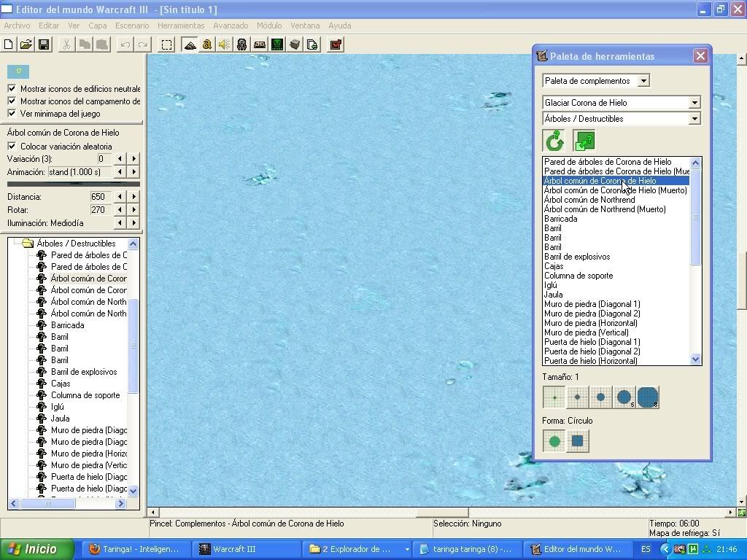Choose the circle brush shape
This screenshot has height=560, width=747.
pos(554,441)
